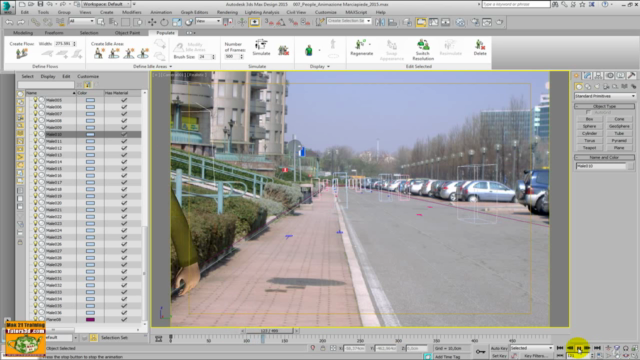This screenshot has width=640, height=360.
Task: Click the Redo arrow in main toolbar
Action: [20, 22]
